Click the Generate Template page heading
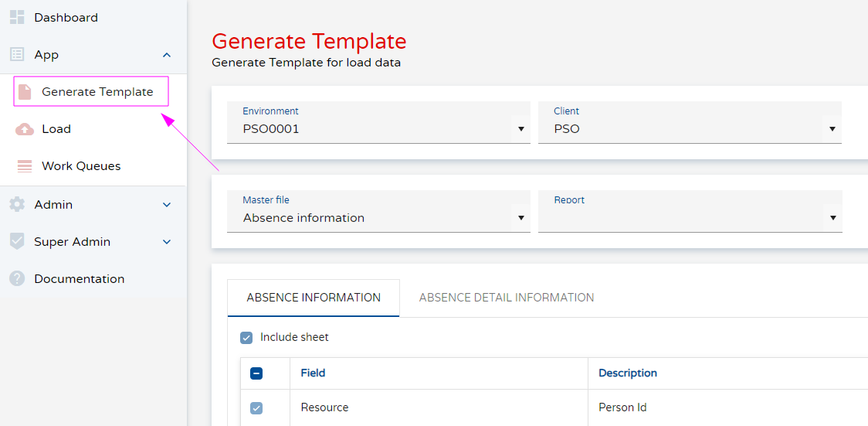 [309, 41]
